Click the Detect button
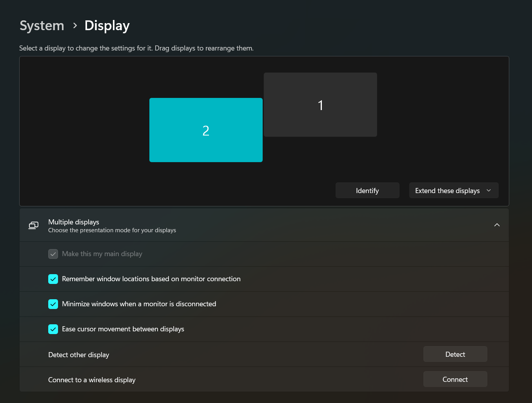 click(455, 354)
